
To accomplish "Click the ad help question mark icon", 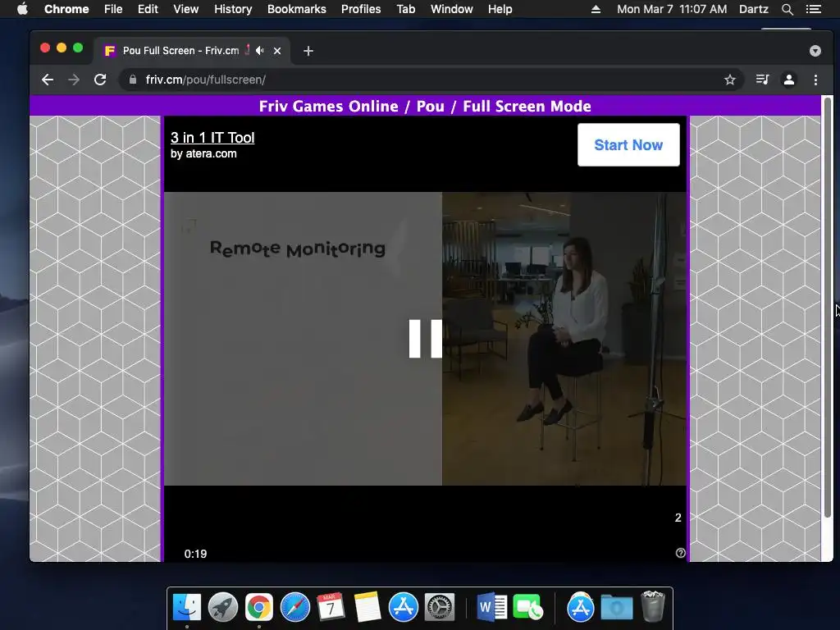I will 680,553.
